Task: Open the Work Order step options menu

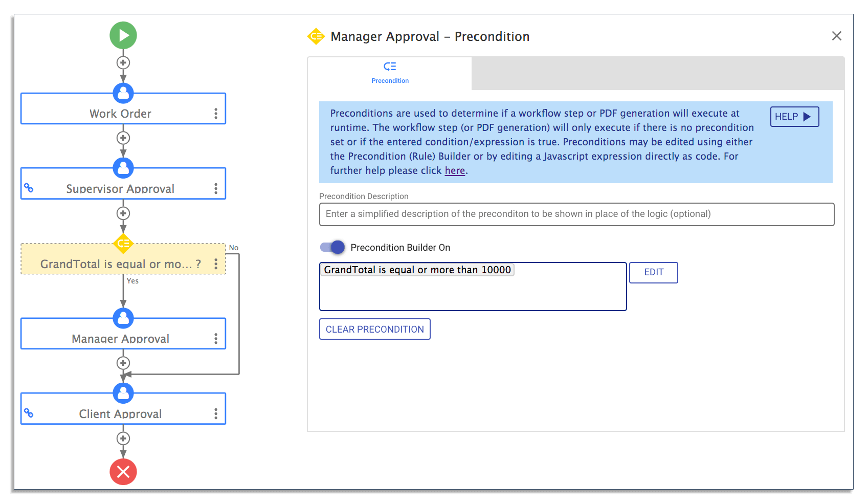Action: (x=216, y=114)
